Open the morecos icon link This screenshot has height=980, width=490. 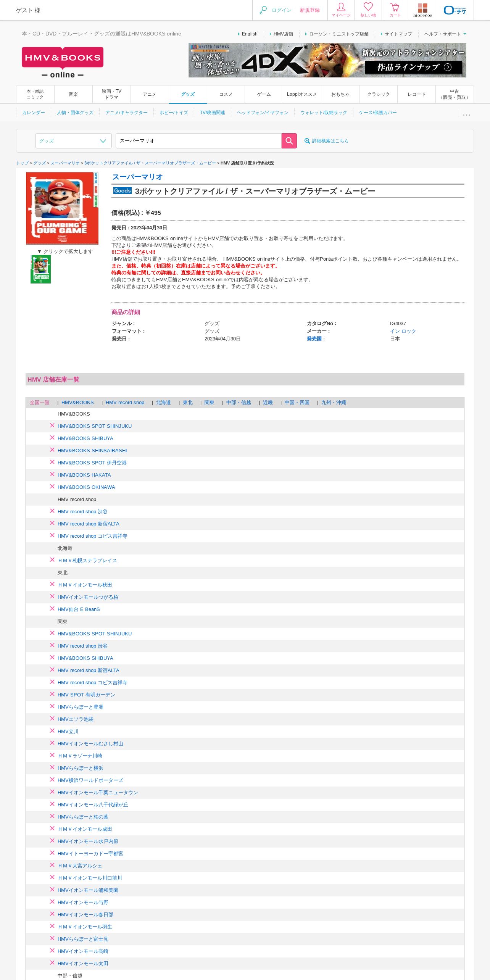point(422,10)
